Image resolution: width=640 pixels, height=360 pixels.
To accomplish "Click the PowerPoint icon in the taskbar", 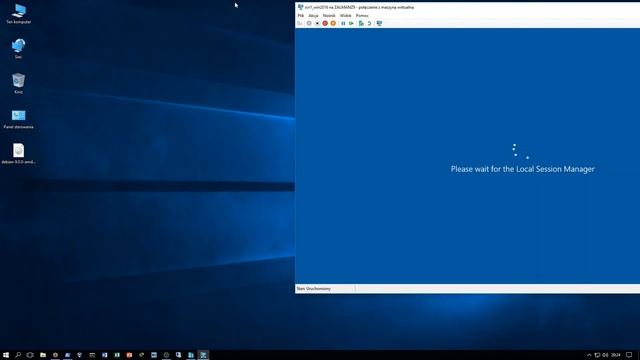I will (x=129, y=355).
